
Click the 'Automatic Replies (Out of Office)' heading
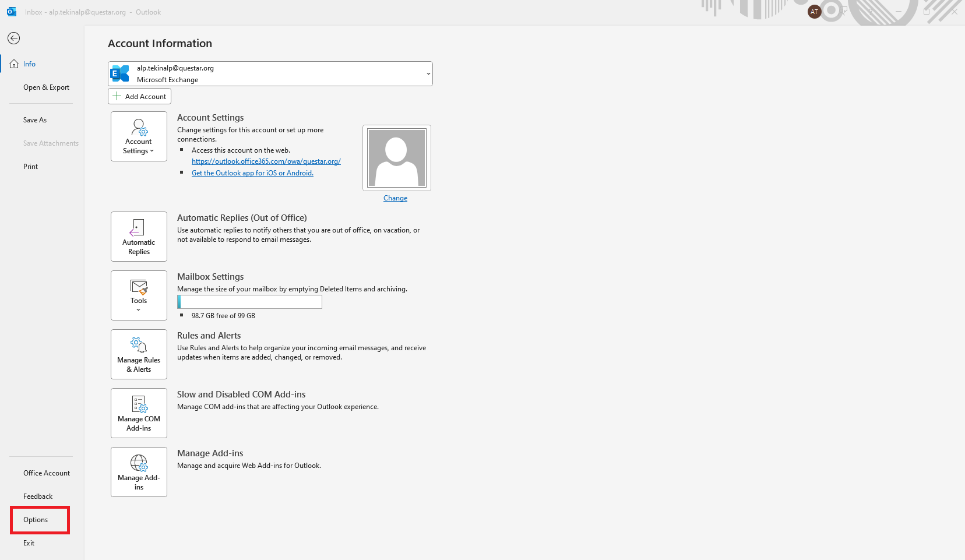coord(242,218)
